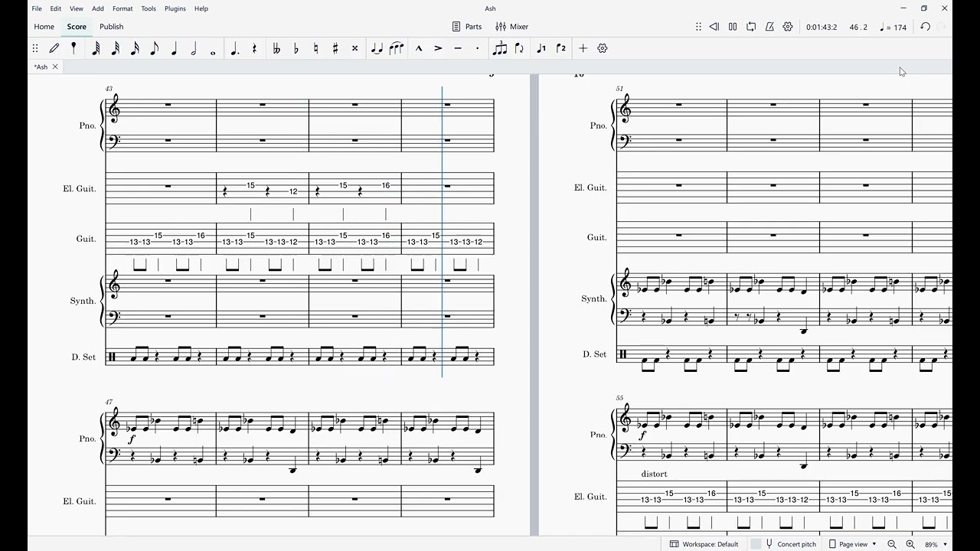Select the quarter note duration

pyautogui.click(x=174, y=48)
